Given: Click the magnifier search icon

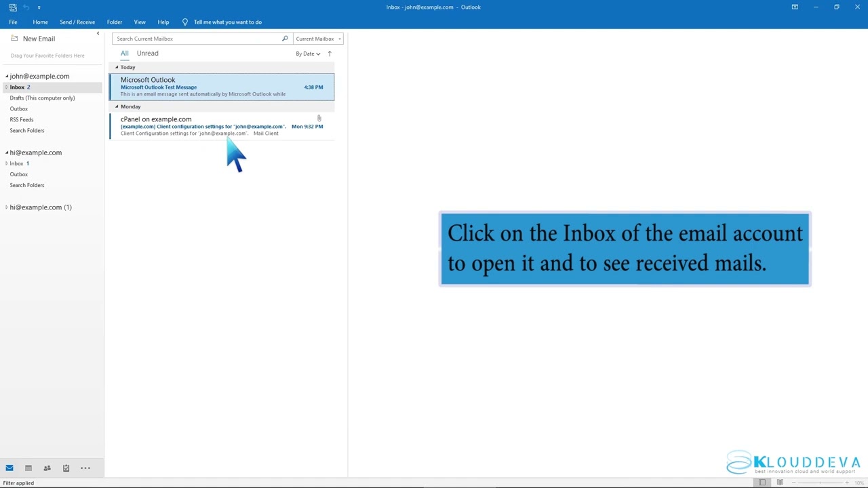Looking at the screenshot, I should tap(285, 39).
